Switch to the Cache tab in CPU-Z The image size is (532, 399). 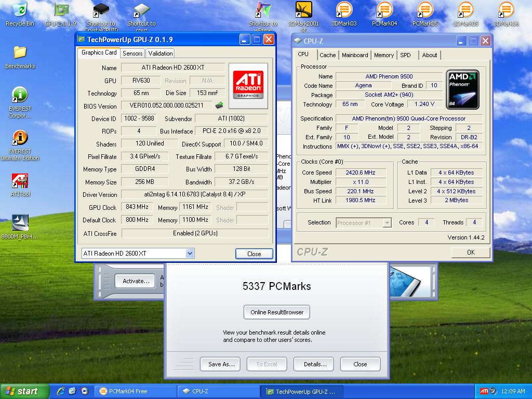(327, 55)
